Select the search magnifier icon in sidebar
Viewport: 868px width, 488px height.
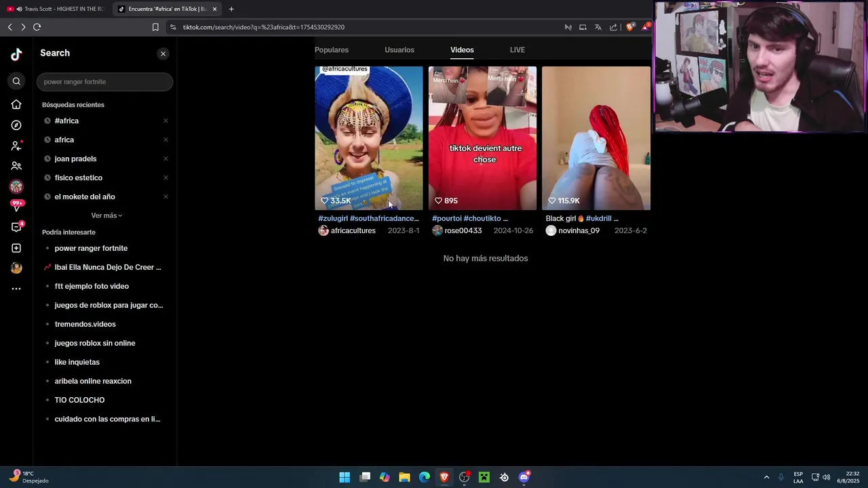[x=16, y=81]
